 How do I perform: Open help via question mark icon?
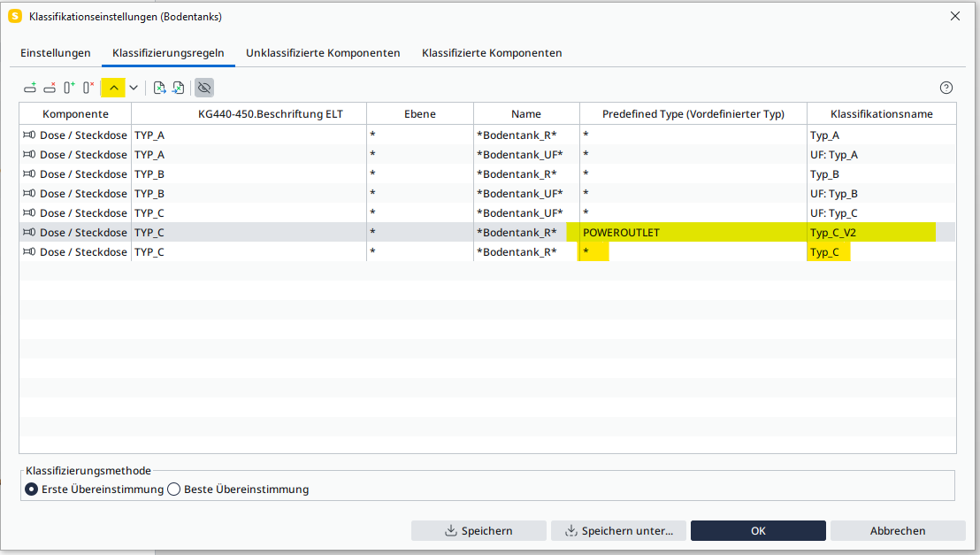pos(946,88)
